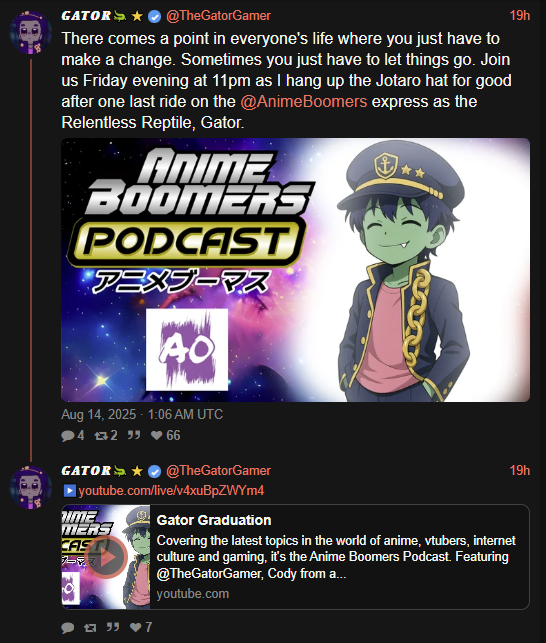Open the Anime Boomers Podcast image
Image resolution: width=546 pixels, height=643 pixels.
click(x=295, y=270)
